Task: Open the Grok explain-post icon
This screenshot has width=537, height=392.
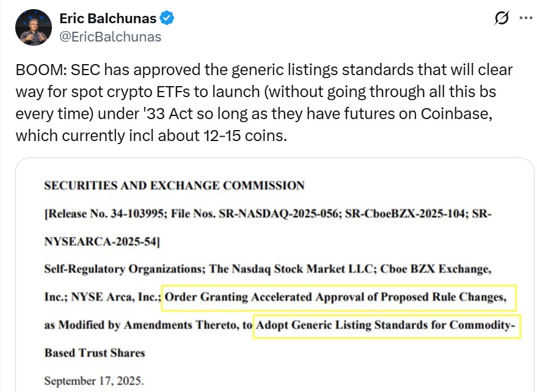Action: 502,18
